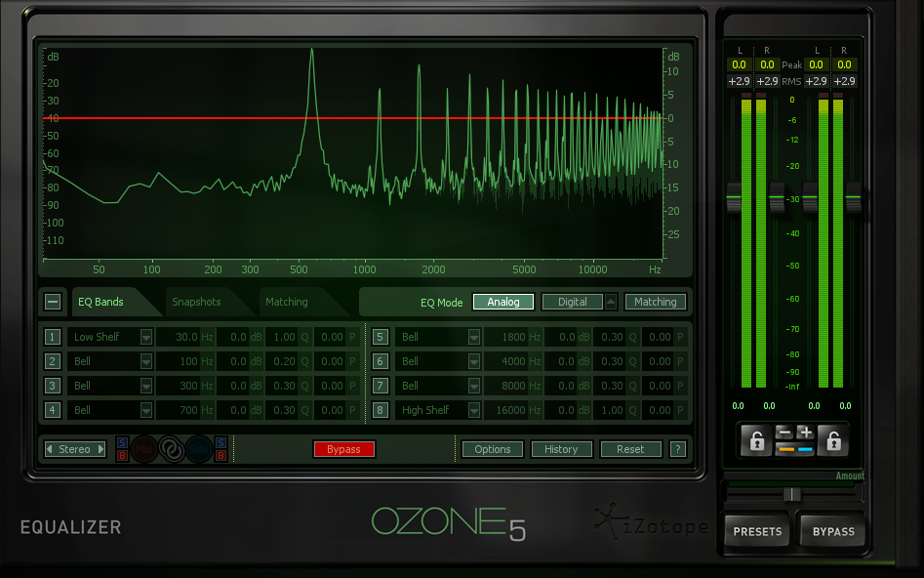Screen dimensions: 924x578
Task: Click the red equalizer Bypass button
Action: click(344, 449)
